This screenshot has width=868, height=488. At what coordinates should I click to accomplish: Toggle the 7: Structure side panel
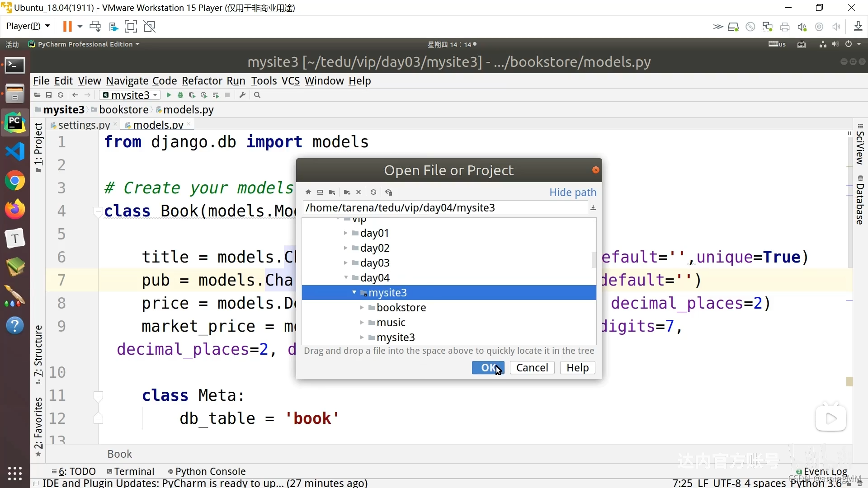click(x=38, y=354)
